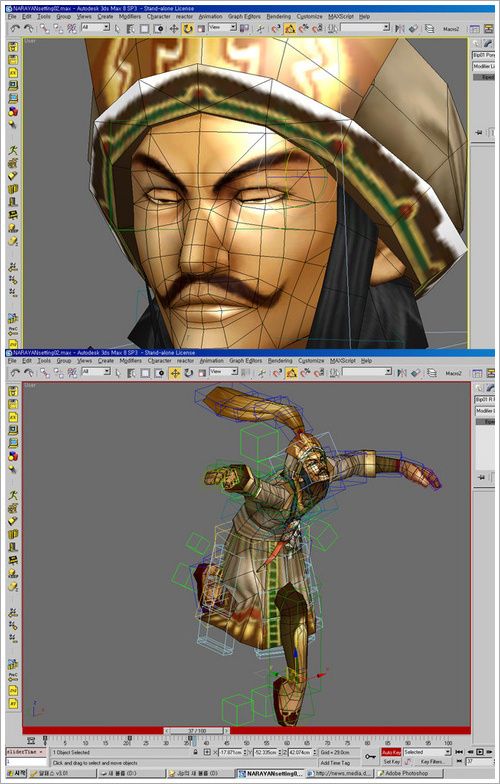The width and height of the screenshot is (500, 784).
Task: Click the large set keys key icon
Action: click(370, 757)
